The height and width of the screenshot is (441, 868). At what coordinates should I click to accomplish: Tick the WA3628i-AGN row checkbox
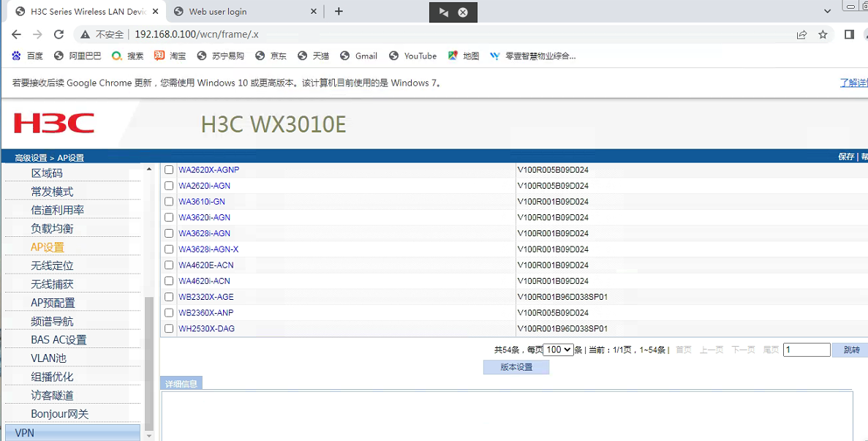[x=169, y=233]
